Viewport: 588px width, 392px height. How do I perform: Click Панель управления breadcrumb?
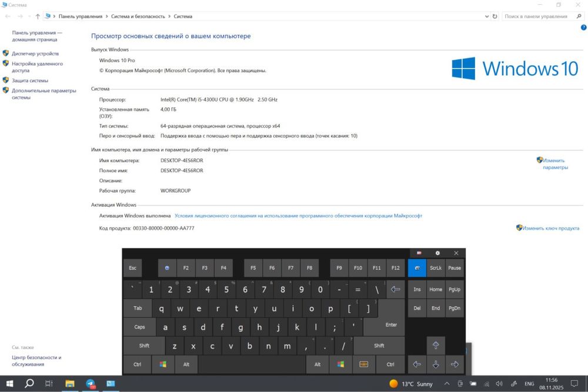pyautogui.click(x=80, y=16)
